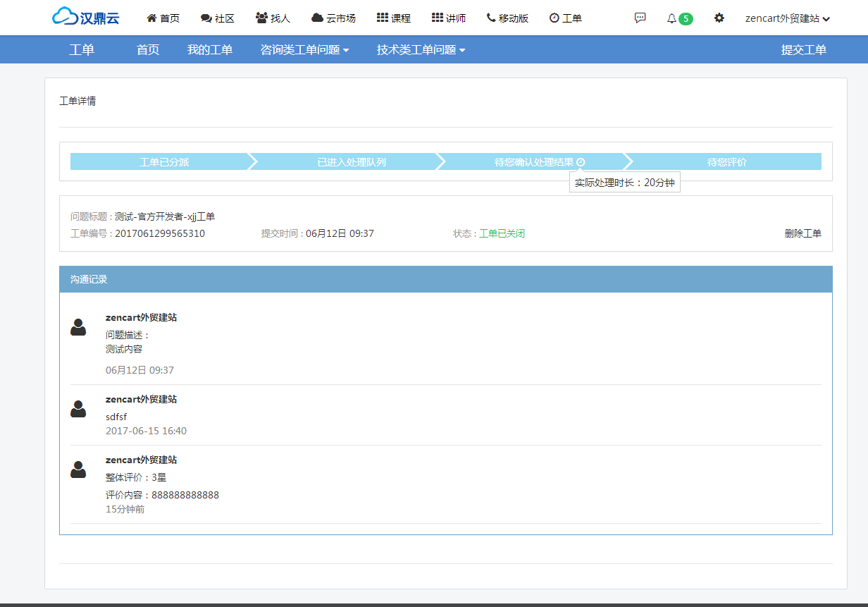Click the 提交工单 submit button

point(805,49)
